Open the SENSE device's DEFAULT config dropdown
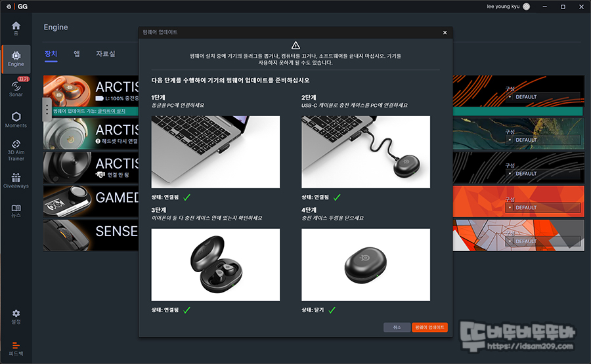Image resolution: width=591 pixels, height=364 pixels. (x=542, y=241)
